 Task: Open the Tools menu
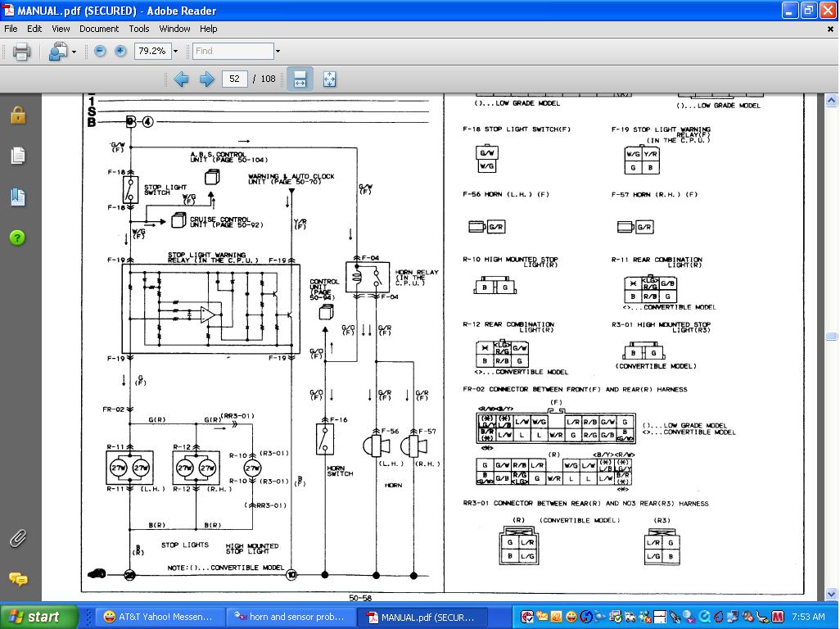[139, 29]
